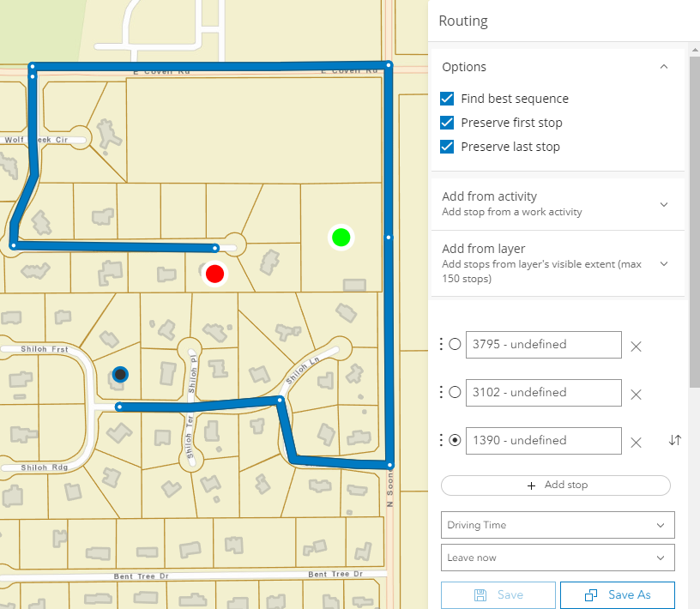The image size is (700, 609).
Task: Click the reverse stops arrows icon beside 1390
Action: (675, 440)
